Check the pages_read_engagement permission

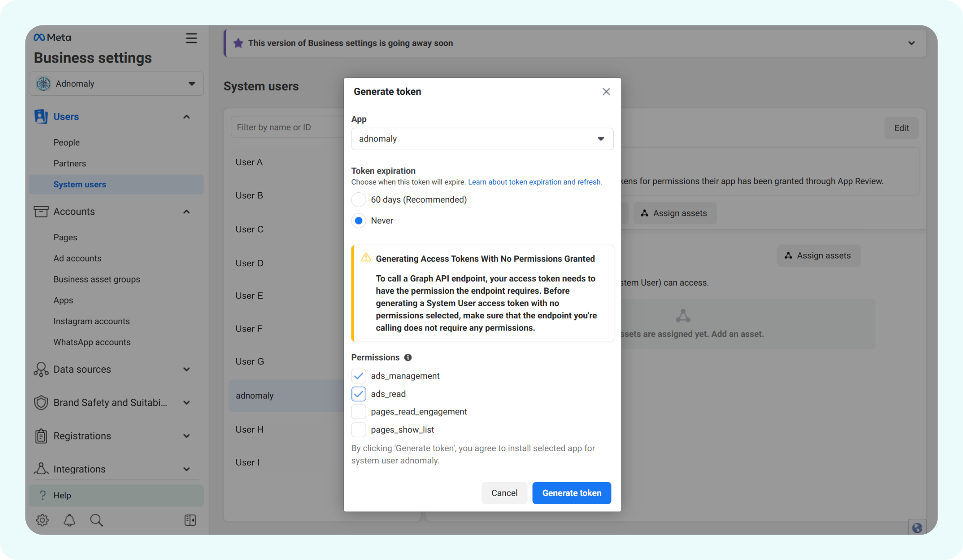tap(358, 412)
